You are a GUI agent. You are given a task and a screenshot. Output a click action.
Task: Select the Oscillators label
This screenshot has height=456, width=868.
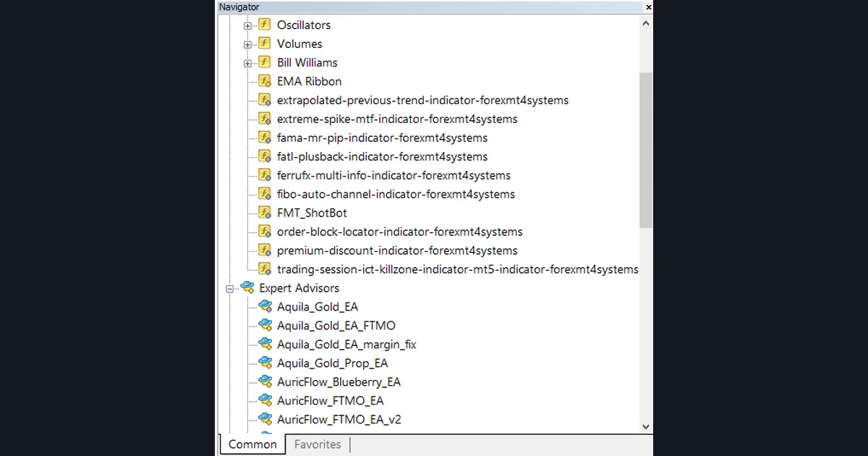tap(304, 25)
